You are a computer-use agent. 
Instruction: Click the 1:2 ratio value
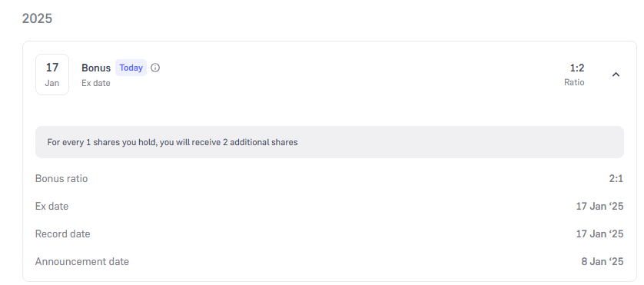pyautogui.click(x=577, y=68)
